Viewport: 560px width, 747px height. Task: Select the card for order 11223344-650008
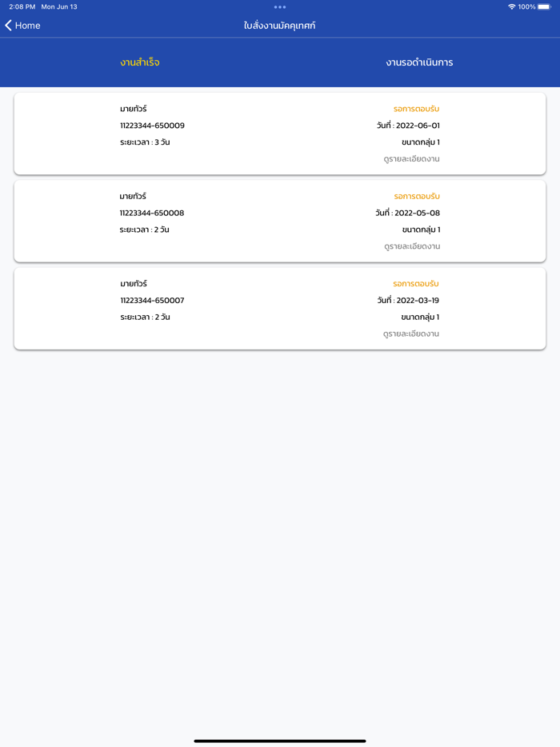(280, 221)
